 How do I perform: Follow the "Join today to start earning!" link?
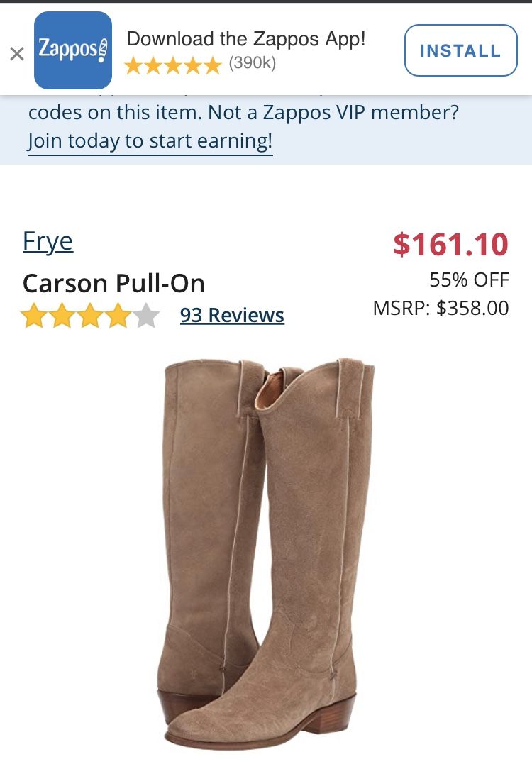150,141
